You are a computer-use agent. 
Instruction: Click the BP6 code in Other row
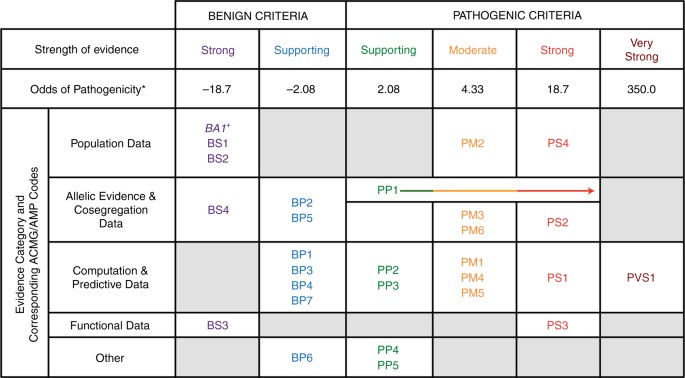(302, 357)
